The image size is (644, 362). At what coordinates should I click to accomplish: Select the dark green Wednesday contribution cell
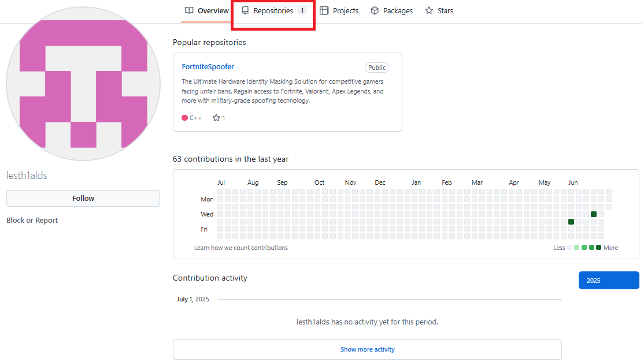594,214
